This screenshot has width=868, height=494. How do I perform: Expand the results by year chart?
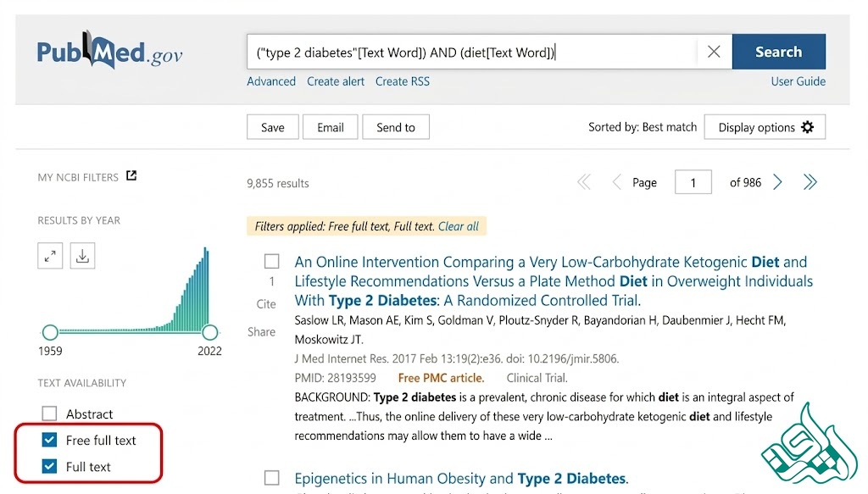[x=50, y=256]
